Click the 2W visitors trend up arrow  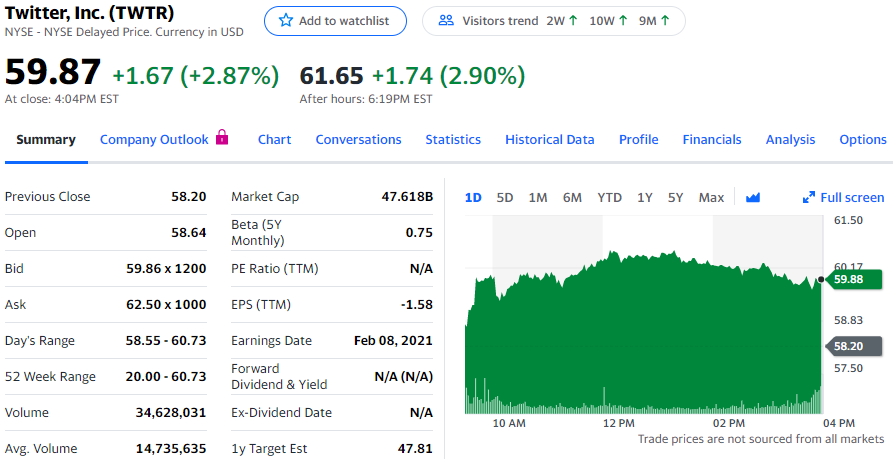573,21
